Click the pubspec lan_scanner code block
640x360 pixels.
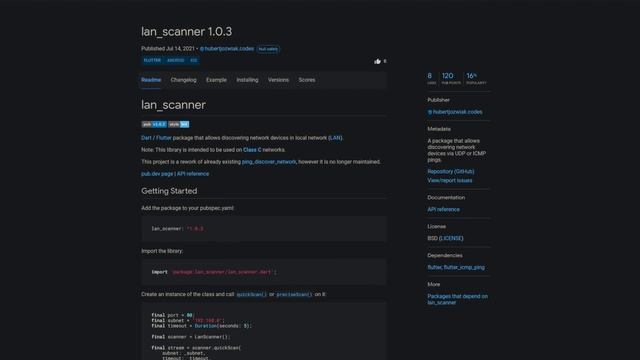[264, 229]
